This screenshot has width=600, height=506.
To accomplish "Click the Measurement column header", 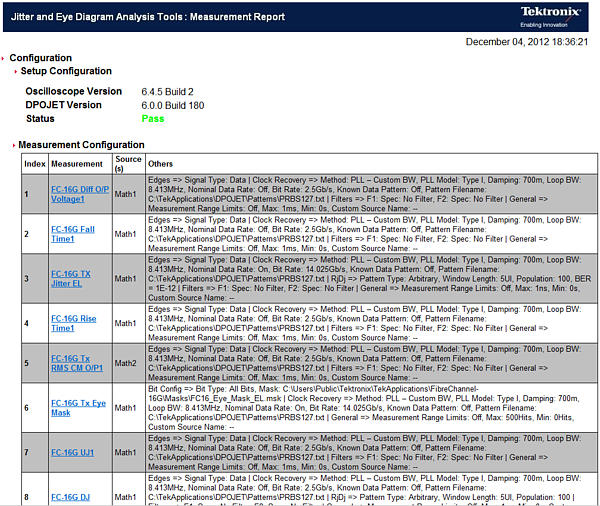I will [77, 163].
